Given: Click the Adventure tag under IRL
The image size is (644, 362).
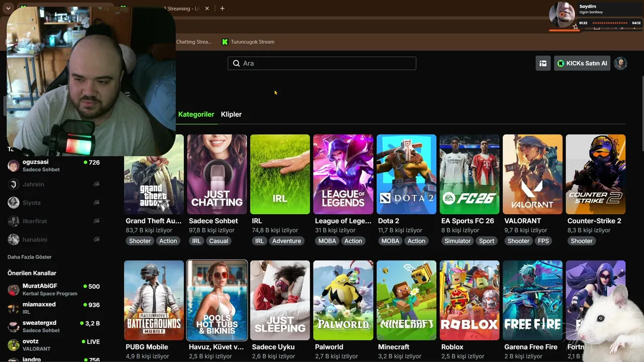Looking at the screenshot, I should 287,241.
